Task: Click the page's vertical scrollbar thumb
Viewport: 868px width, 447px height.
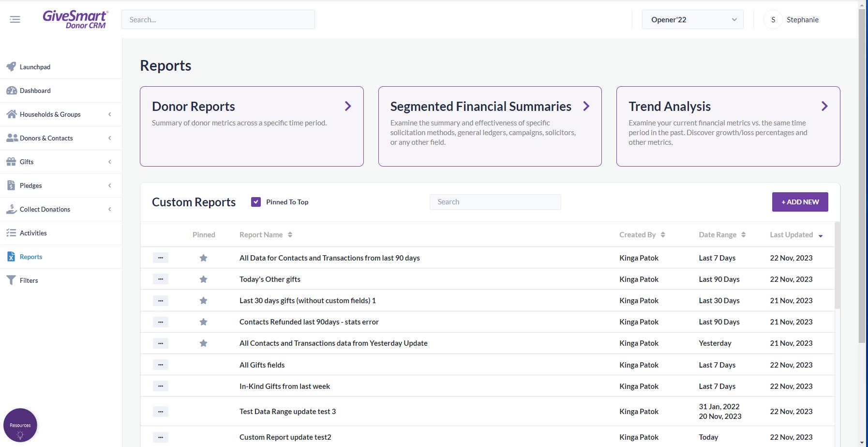Action: (x=862, y=174)
